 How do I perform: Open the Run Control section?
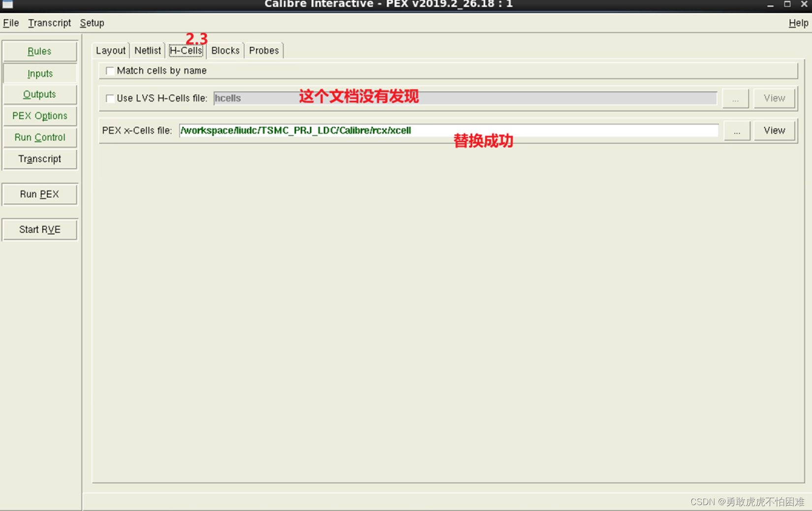pos(39,137)
